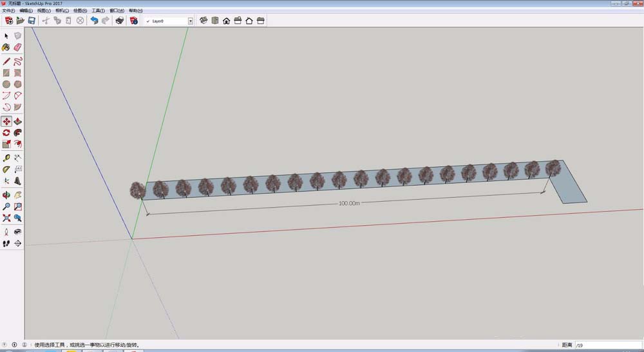Choose the Tape Measure tool
Image resolution: width=644 pixels, height=352 pixels.
coord(6,157)
